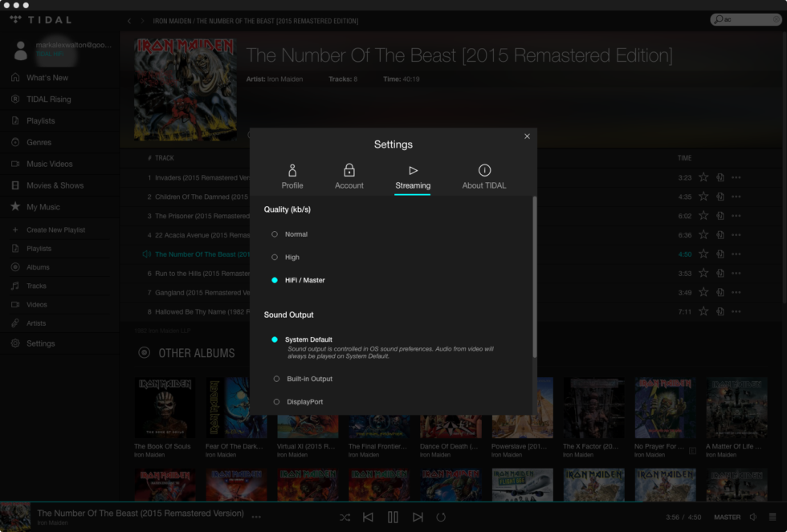Toggle shuffle playback
This screenshot has width=787, height=532.
pyautogui.click(x=345, y=517)
